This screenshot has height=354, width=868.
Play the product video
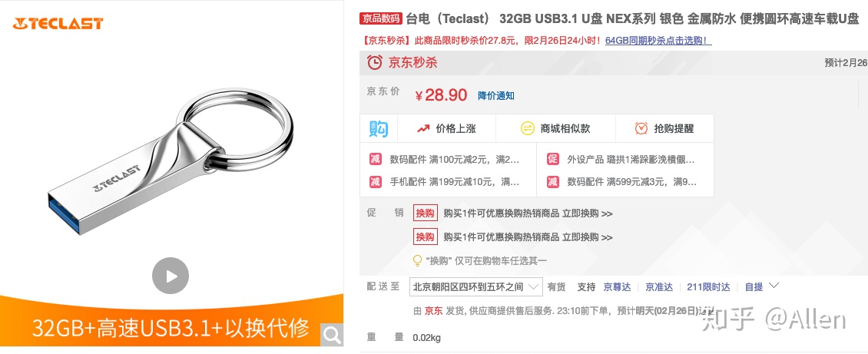(x=171, y=276)
